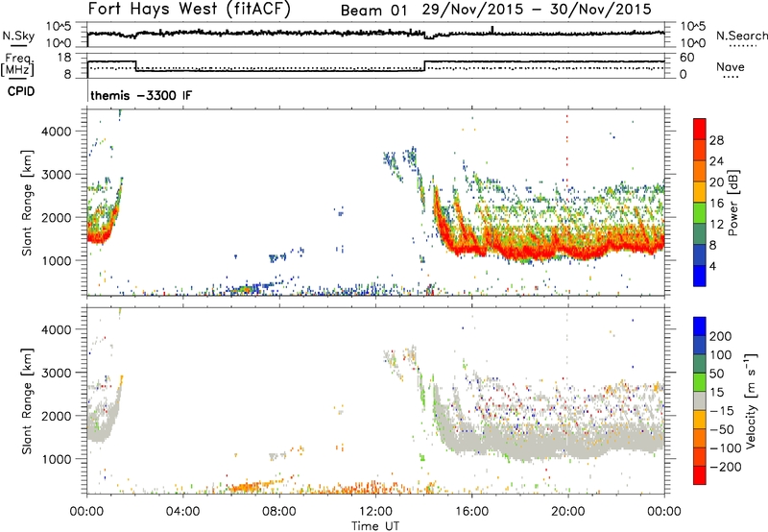Click the 'Velocity [m s-1]' colorbar label

[x=750, y=400]
